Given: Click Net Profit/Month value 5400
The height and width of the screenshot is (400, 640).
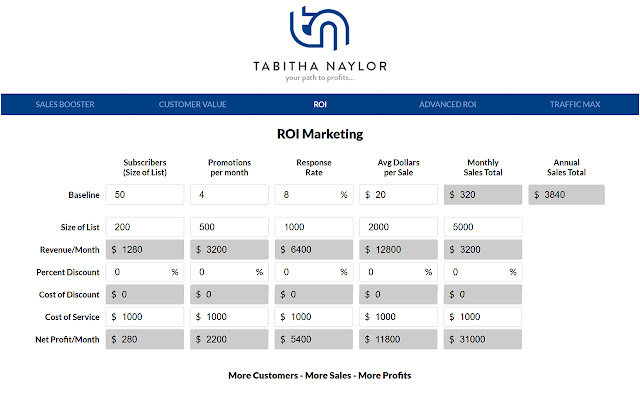Looking at the screenshot, I should click(x=314, y=339).
